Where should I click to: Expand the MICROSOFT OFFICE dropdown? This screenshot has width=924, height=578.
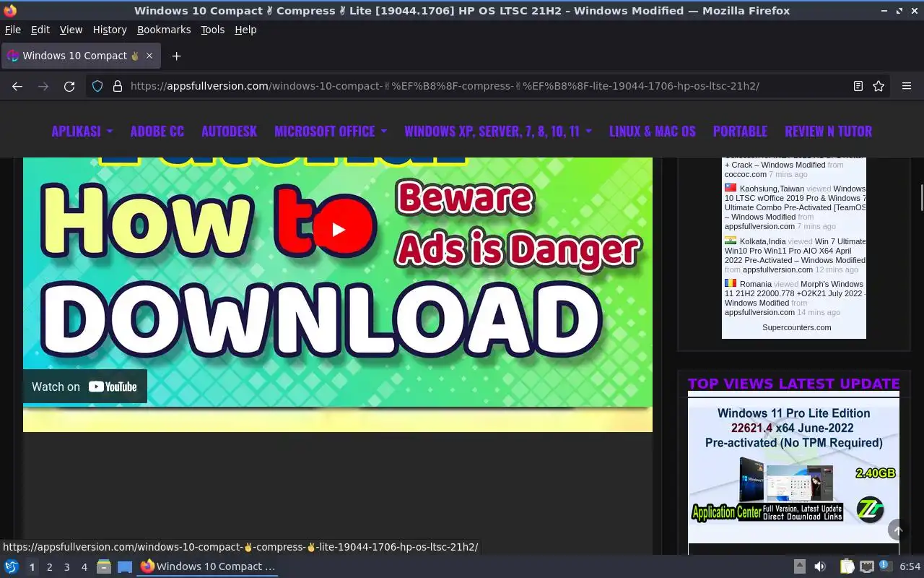coord(331,131)
